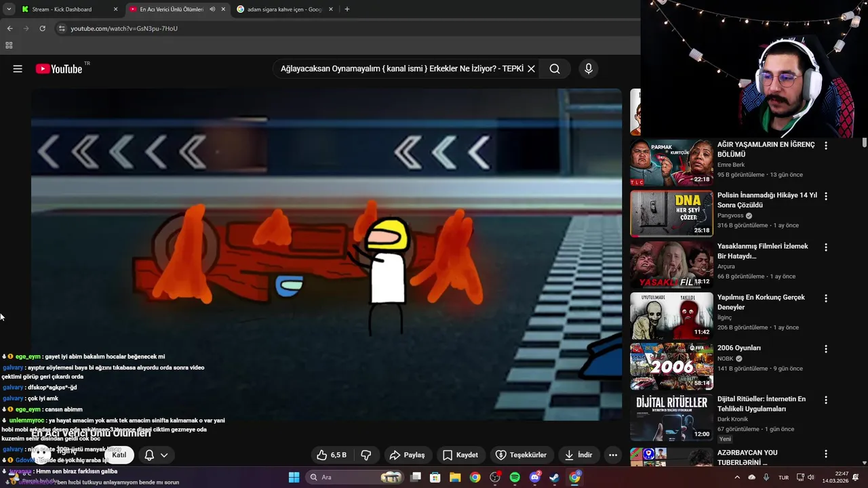Open DNA Her Şeyi Çözer thumbnail
This screenshot has width=868, height=488.
(x=671, y=213)
